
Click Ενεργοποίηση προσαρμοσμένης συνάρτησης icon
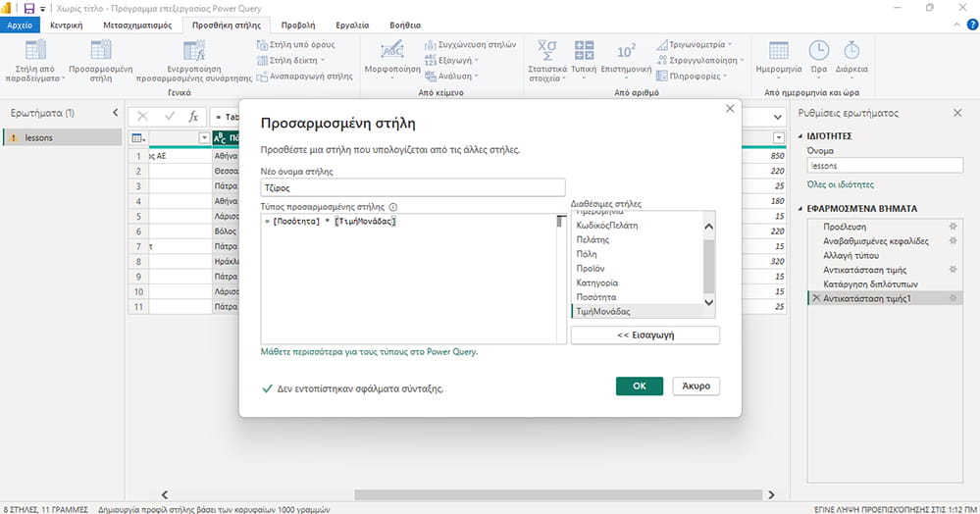pyautogui.click(x=194, y=51)
